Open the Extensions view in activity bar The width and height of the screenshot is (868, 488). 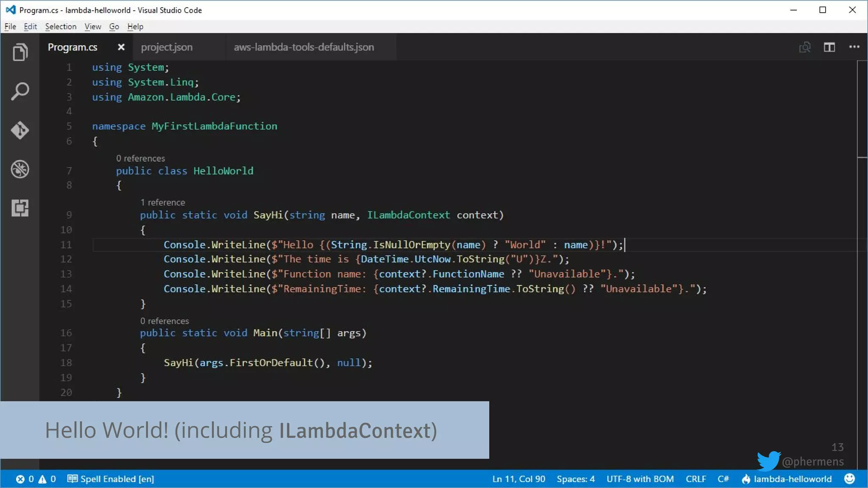pyautogui.click(x=20, y=208)
